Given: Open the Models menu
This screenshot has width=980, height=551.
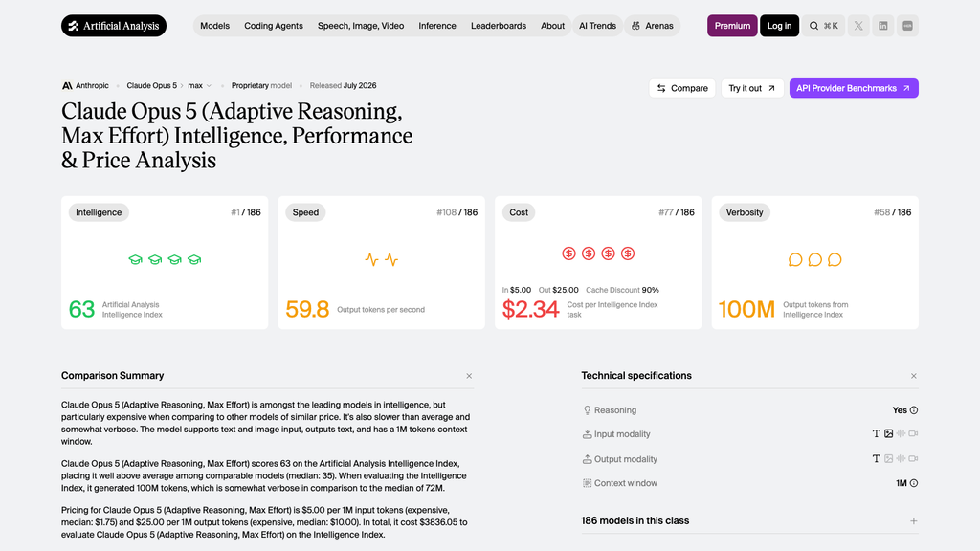Looking at the screenshot, I should 215,26.
